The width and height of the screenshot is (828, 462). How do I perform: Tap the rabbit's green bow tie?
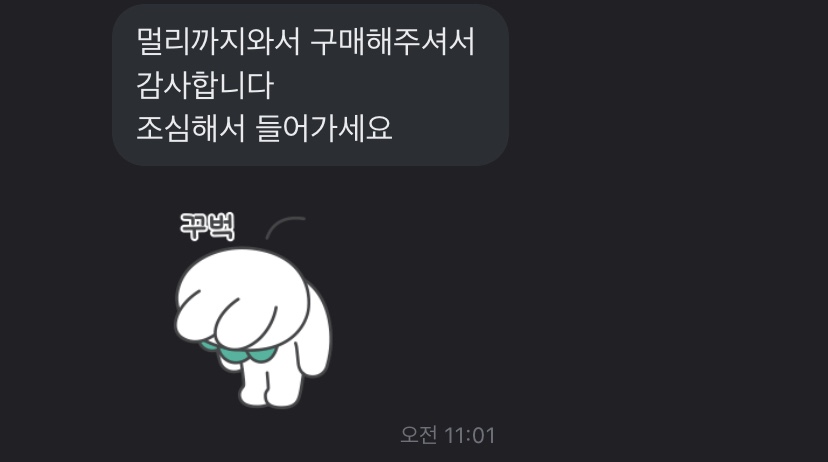pos(240,352)
